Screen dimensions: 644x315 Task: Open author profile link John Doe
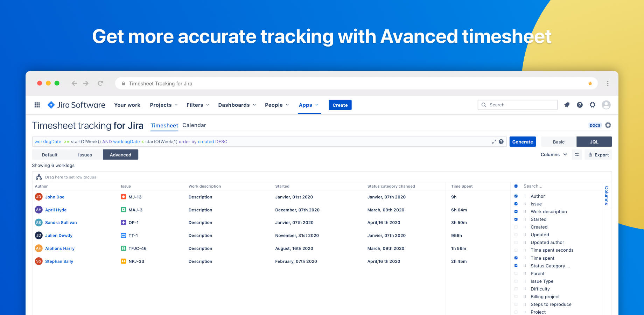point(55,197)
